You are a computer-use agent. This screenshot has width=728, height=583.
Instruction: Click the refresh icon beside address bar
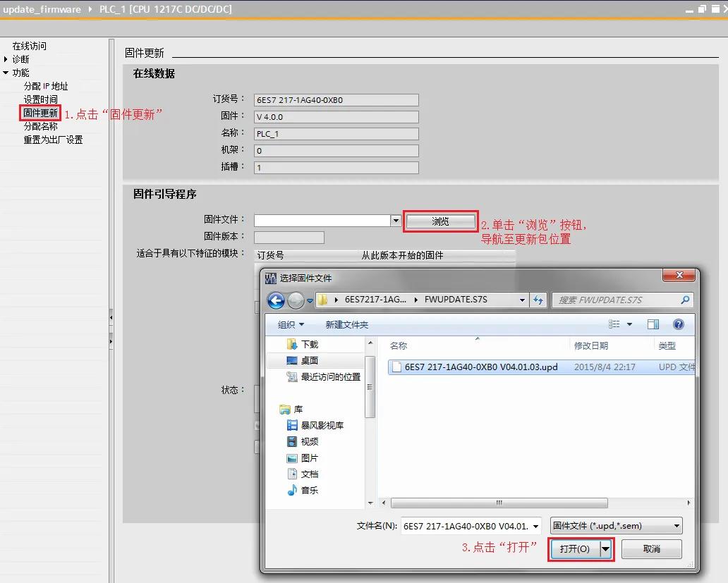pos(538,300)
